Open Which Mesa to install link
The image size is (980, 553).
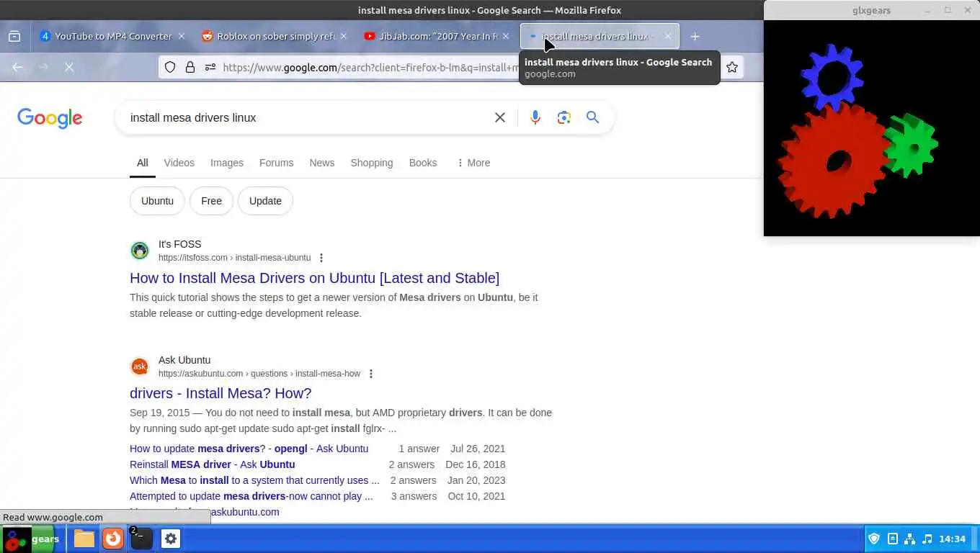[254, 480]
